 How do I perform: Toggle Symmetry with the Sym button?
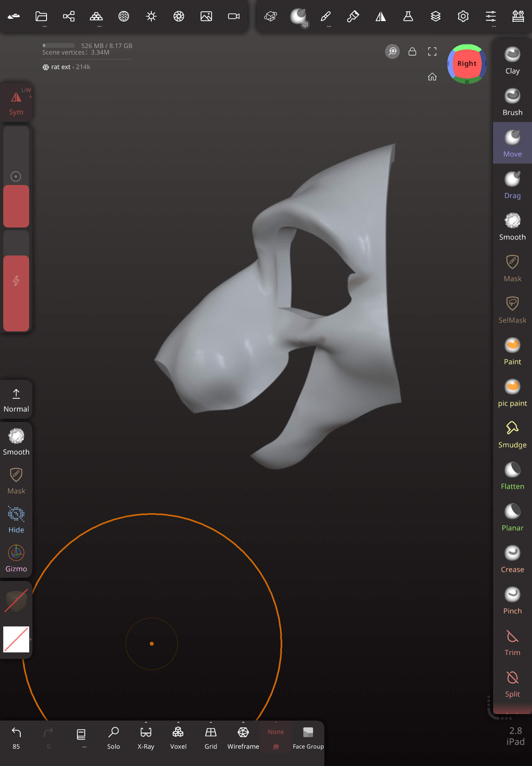click(x=16, y=102)
